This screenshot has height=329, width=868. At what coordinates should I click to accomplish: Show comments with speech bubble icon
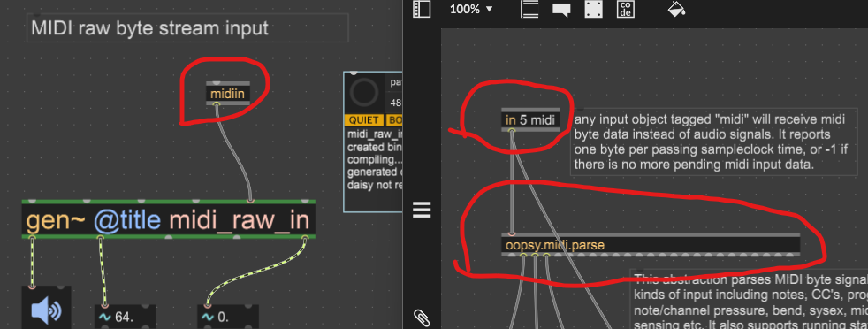click(x=561, y=10)
